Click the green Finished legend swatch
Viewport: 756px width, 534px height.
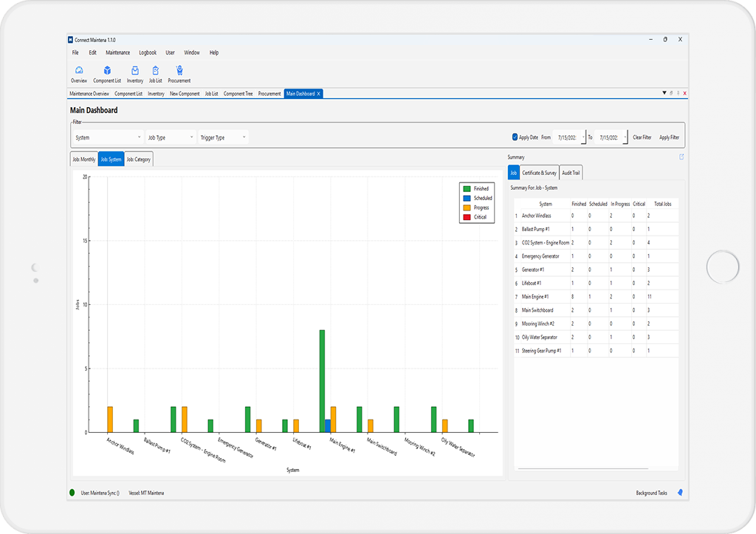click(467, 188)
